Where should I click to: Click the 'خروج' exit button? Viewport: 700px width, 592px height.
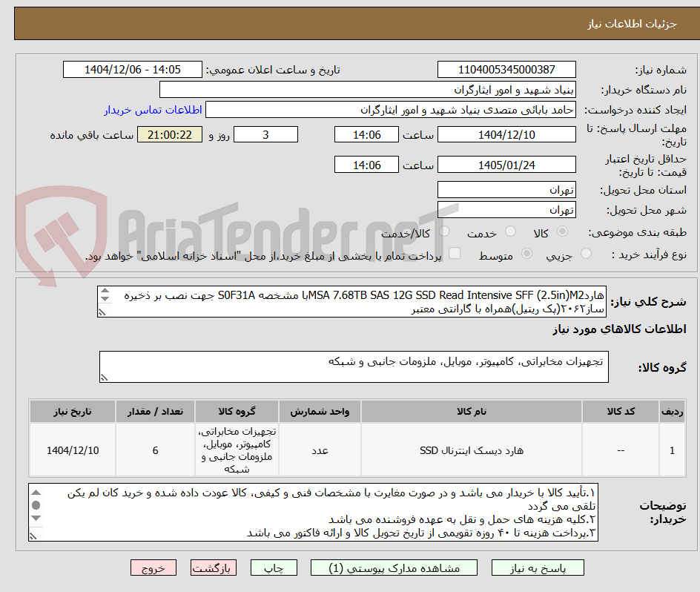pyautogui.click(x=153, y=568)
